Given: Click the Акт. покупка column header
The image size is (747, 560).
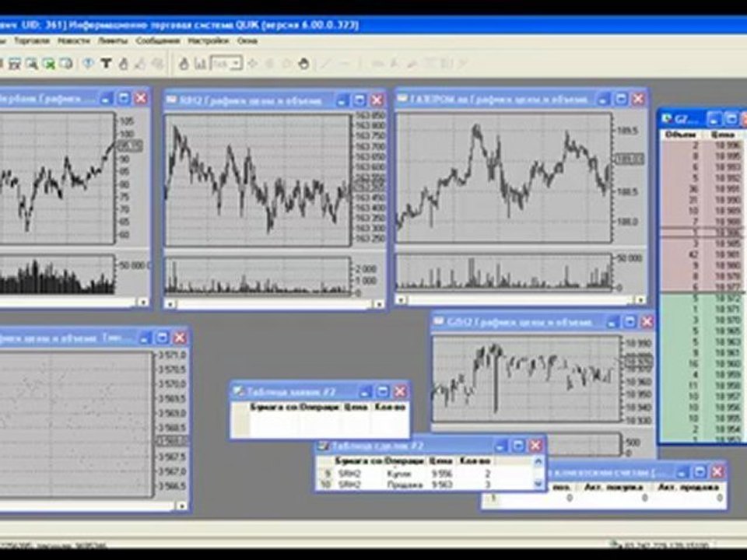Looking at the screenshot, I should tap(613, 487).
